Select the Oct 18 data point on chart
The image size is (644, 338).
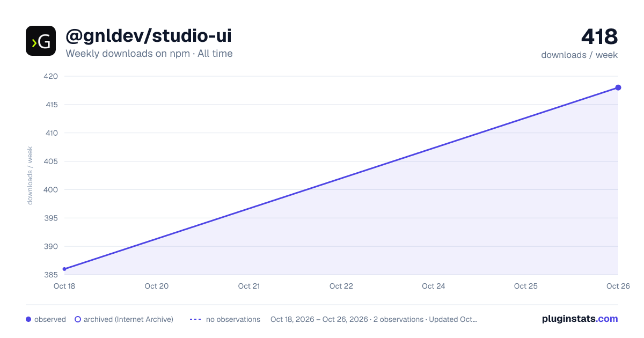64,269
